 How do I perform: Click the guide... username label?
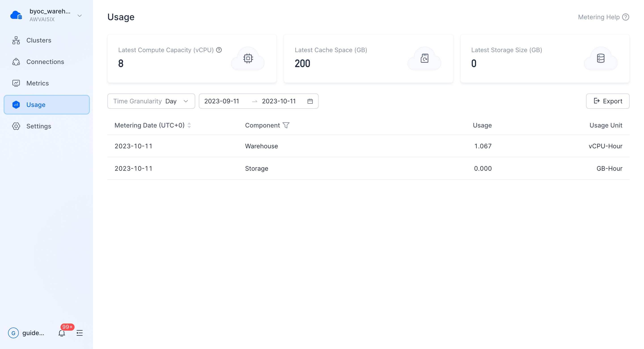tap(33, 333)
